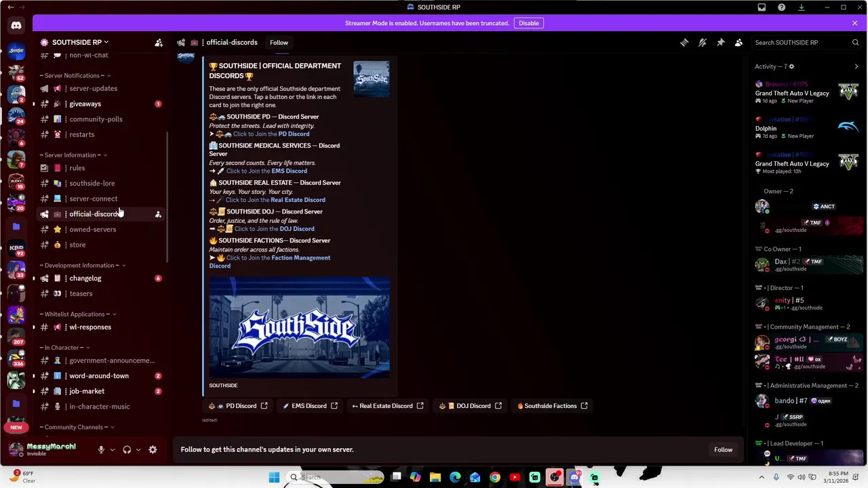Dismiss the Streamer Mode banner
This screenshot has width=868, height=488.
pyautogui.click(x=854, y=23)
